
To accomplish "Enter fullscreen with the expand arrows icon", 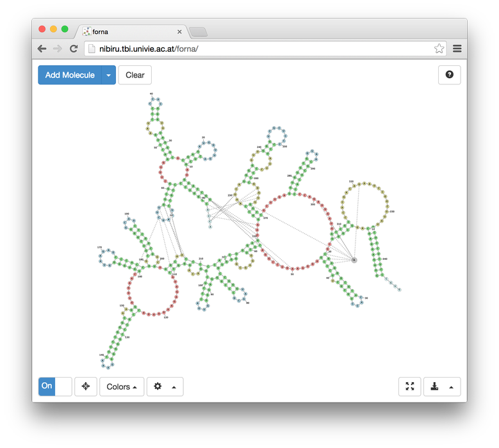I will pyautogui.click(x=410, y=387).
